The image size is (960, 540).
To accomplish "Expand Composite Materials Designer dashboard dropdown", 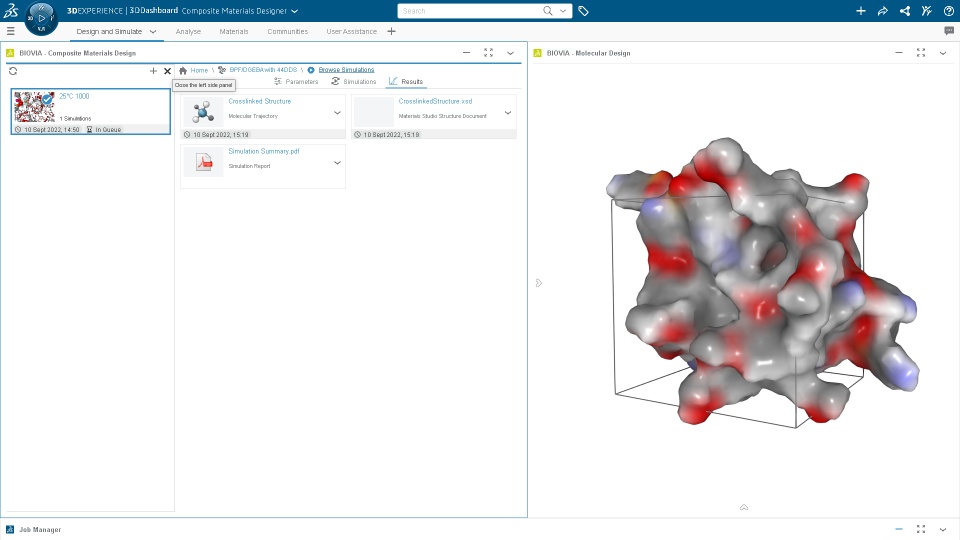I will (x=294, y=11).
